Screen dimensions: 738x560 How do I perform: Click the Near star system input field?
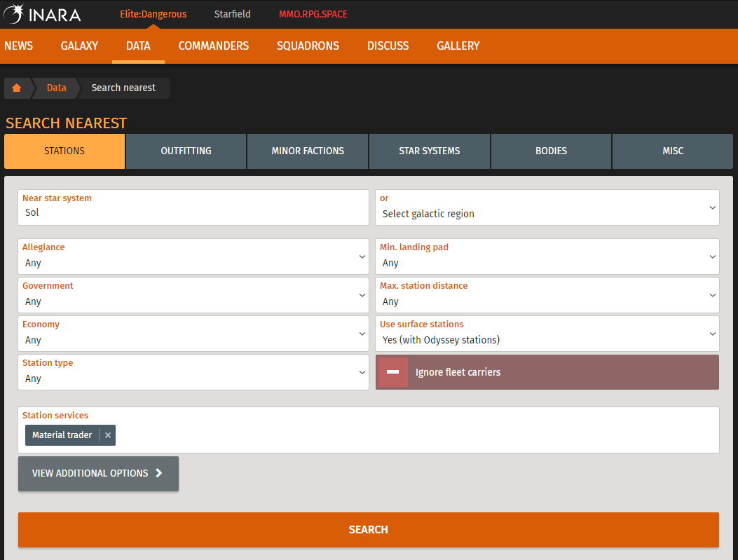(193, 207)
